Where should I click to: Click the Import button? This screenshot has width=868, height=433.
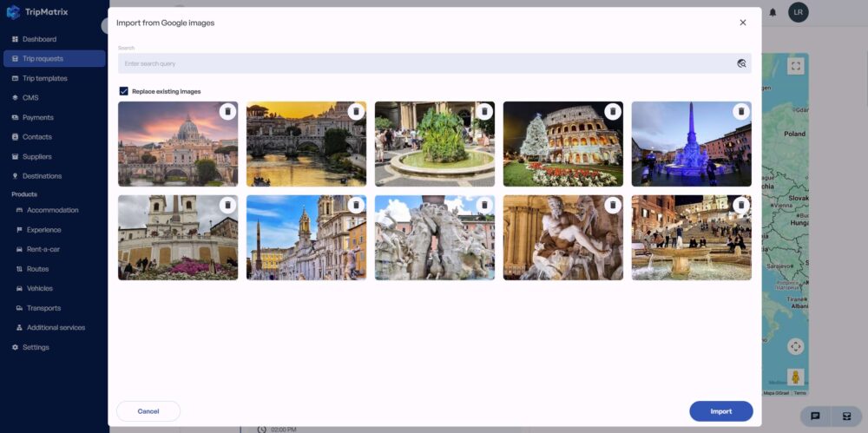720,411
